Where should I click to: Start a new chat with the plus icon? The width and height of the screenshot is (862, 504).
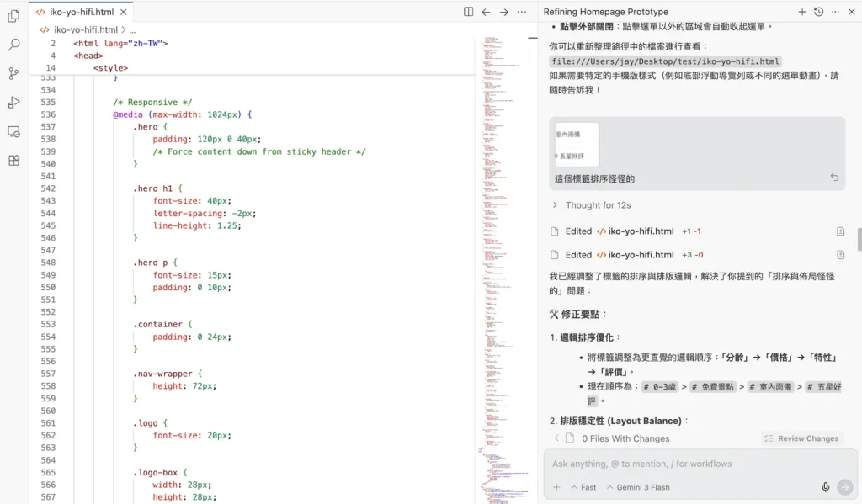801,13
